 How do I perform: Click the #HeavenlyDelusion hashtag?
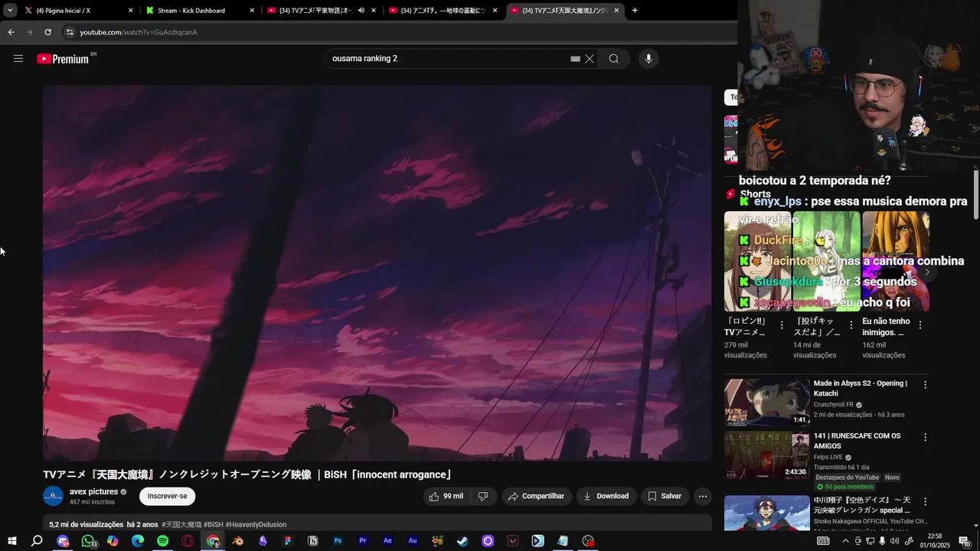(256, 525)
